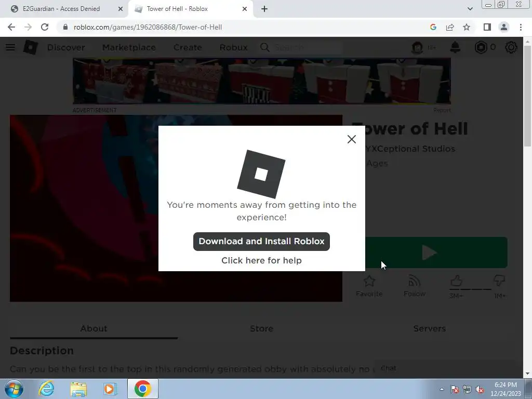532x399 pixels.
Task: Switch to E2Guardian Access Denied tab
Action: click(64, 9)
